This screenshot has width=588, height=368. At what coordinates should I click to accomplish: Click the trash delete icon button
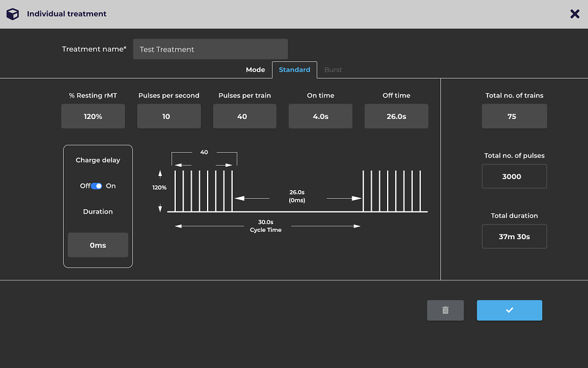pyautogui.click(x=445, y=310)
